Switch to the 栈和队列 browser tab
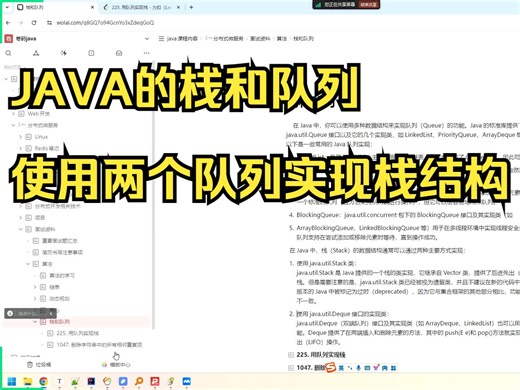520x390 pixels. pyautogui.click(x=54, y=7)
